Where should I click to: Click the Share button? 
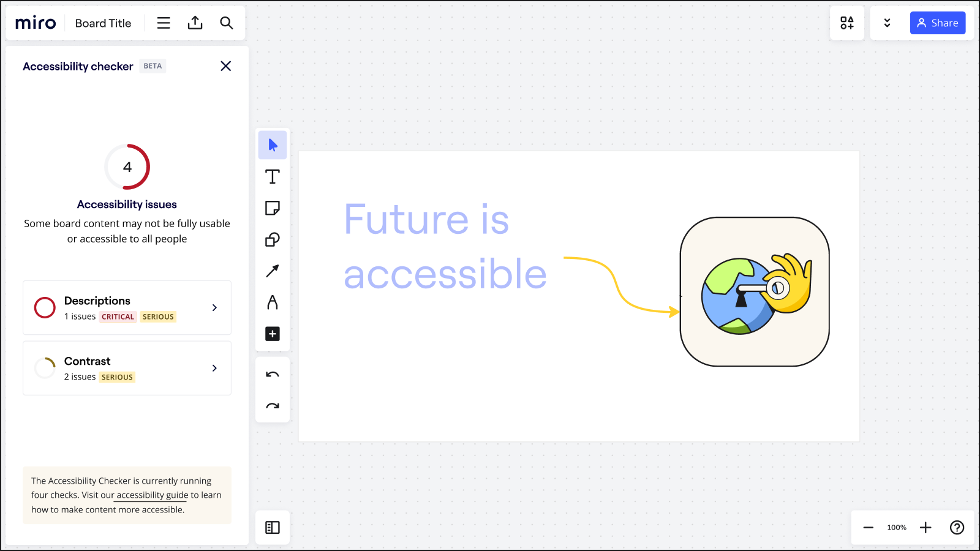(x=937, y=23)
